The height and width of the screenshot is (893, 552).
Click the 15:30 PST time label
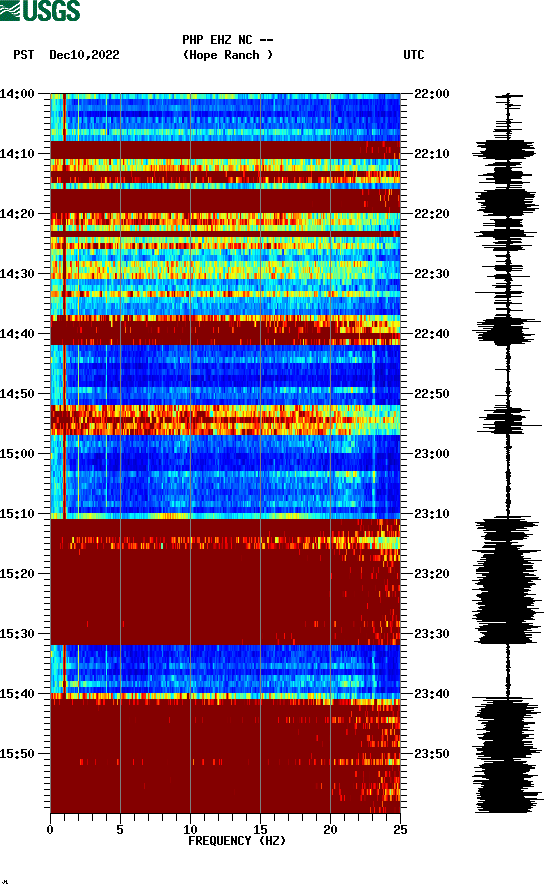pos(17,634)
